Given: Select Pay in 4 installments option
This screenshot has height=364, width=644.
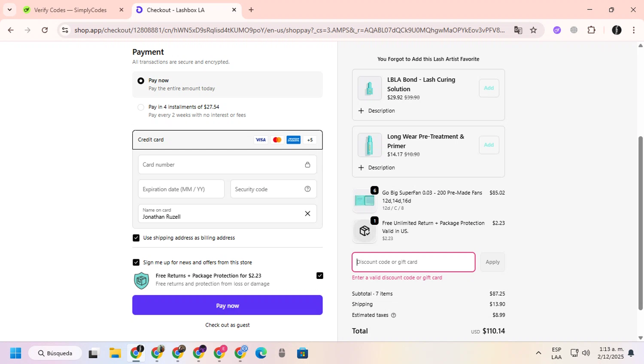Looking at the screenshot, I should [141, 107].
